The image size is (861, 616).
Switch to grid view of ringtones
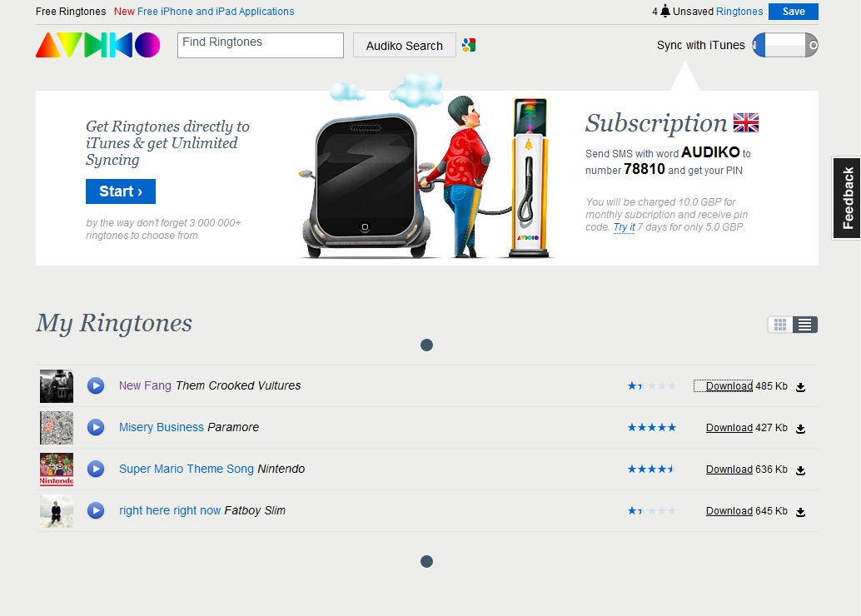pos(779,325)
